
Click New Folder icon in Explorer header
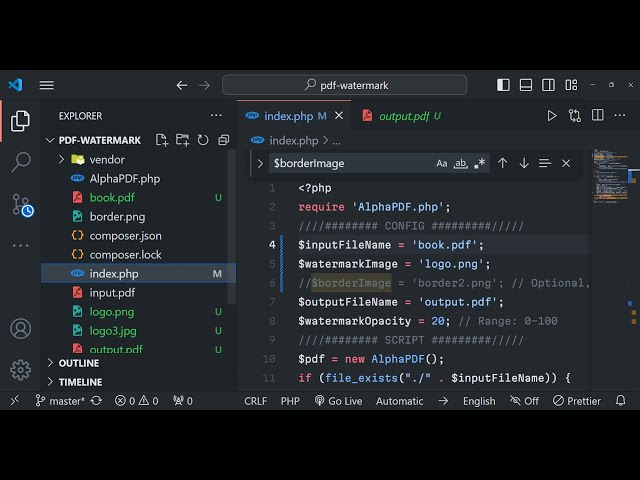[183, 140]
